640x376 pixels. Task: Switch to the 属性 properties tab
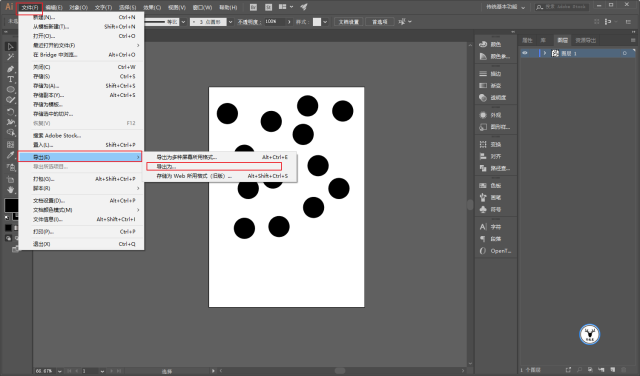pos(527,40)
